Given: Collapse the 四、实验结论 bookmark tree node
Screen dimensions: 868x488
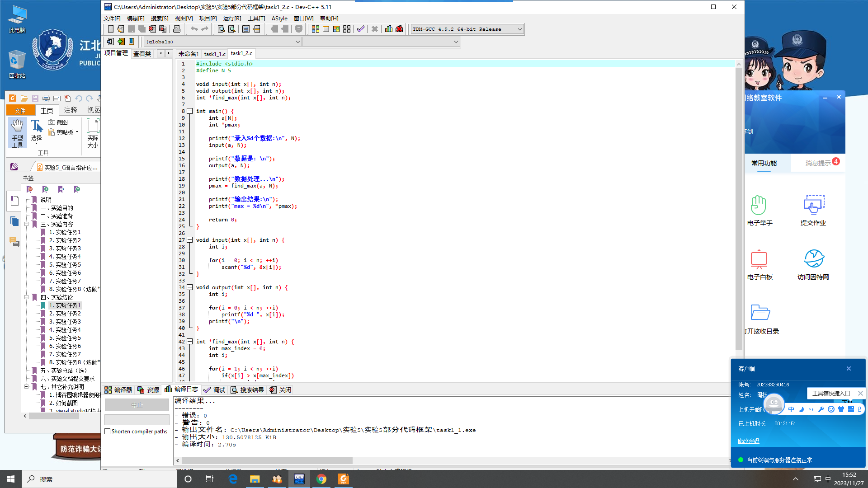Looking at the screenshot, I should point(27,297).
